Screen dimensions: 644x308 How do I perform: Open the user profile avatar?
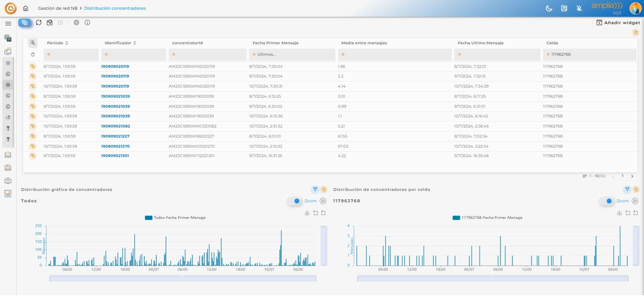635,8
